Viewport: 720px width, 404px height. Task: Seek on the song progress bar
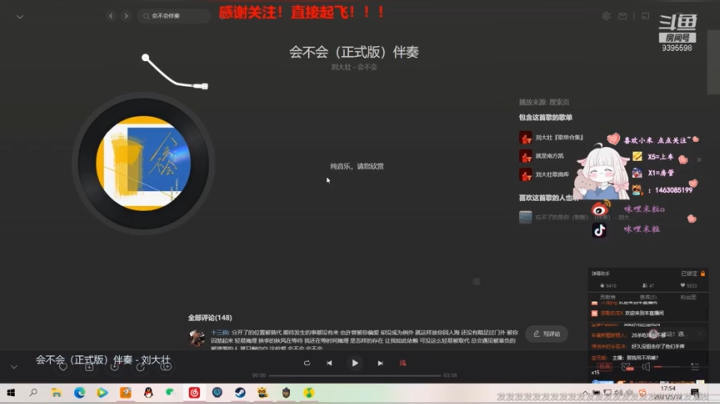tap(355, 376)
